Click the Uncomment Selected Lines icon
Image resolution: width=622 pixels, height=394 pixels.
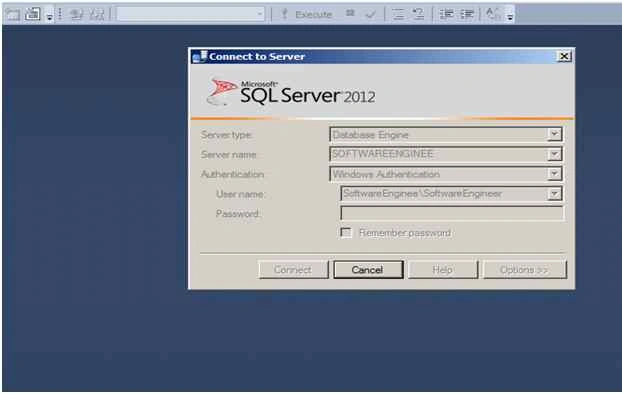tap(418, 14)
